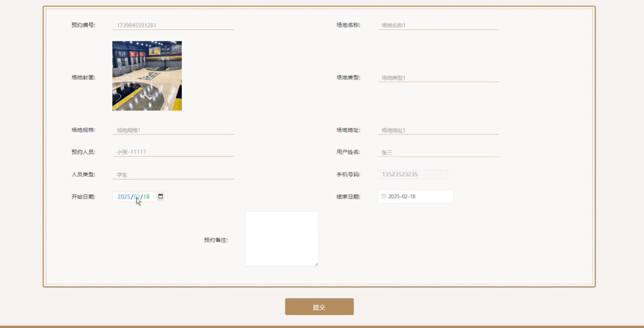Click the 开始日期 label text

(83, 197)
